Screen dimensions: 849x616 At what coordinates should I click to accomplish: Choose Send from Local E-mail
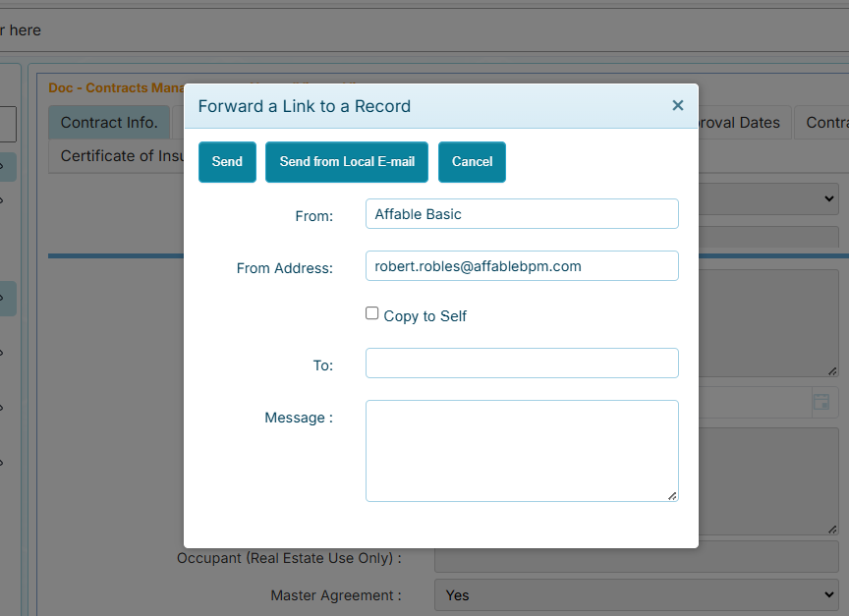click(346, 161)
